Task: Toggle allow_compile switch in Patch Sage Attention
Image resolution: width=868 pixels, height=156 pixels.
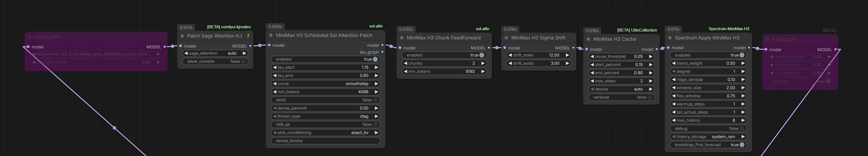Action: coord(215,62)
